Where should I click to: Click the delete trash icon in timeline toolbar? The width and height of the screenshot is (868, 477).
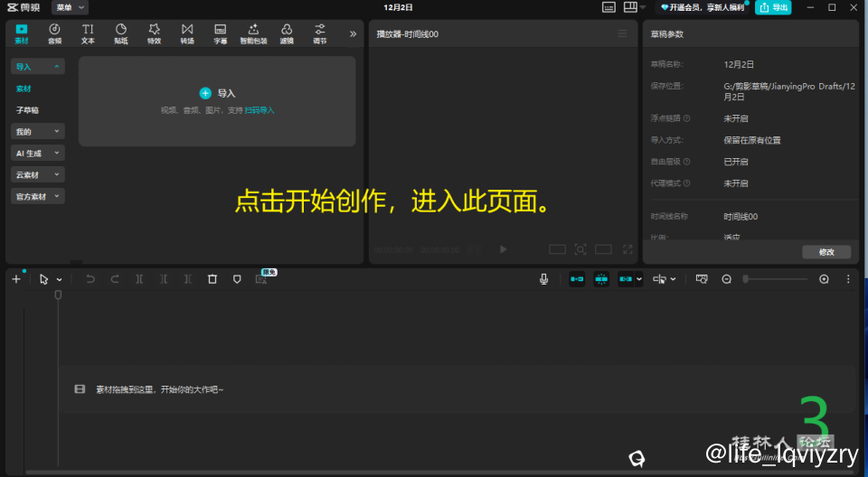coord(212,279)
